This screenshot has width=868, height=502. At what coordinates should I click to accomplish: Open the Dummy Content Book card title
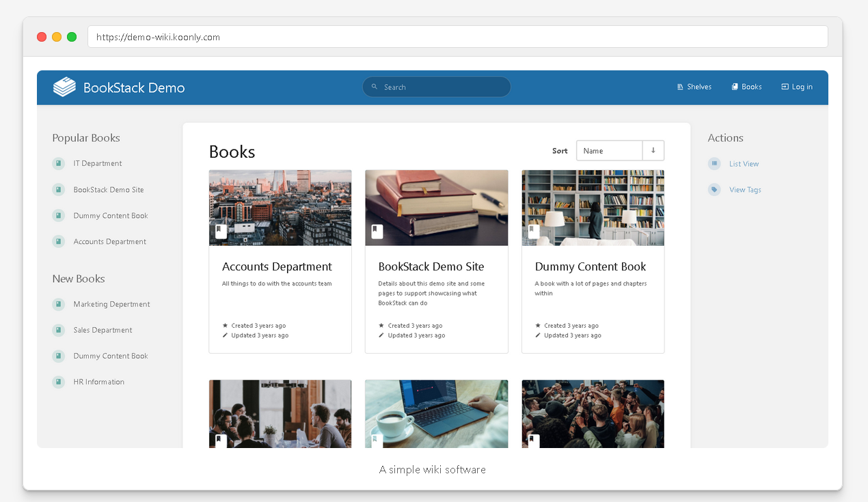pyautogui.click(x=591, y=266)
